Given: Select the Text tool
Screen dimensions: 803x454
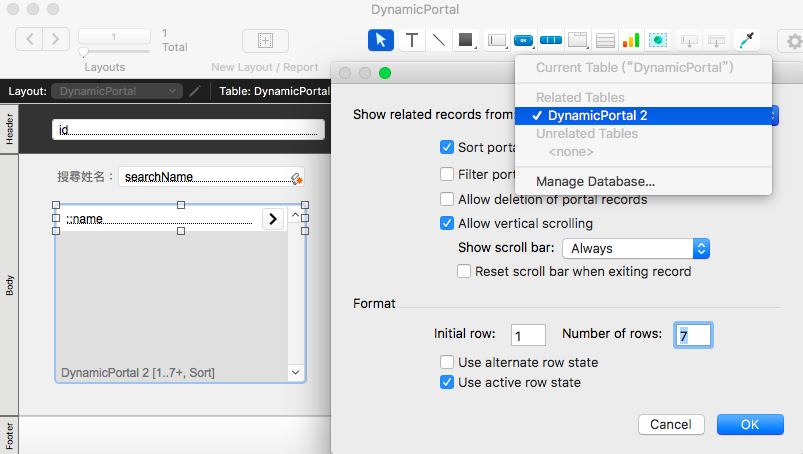Looking at the screenshot, I should (412, 40).
